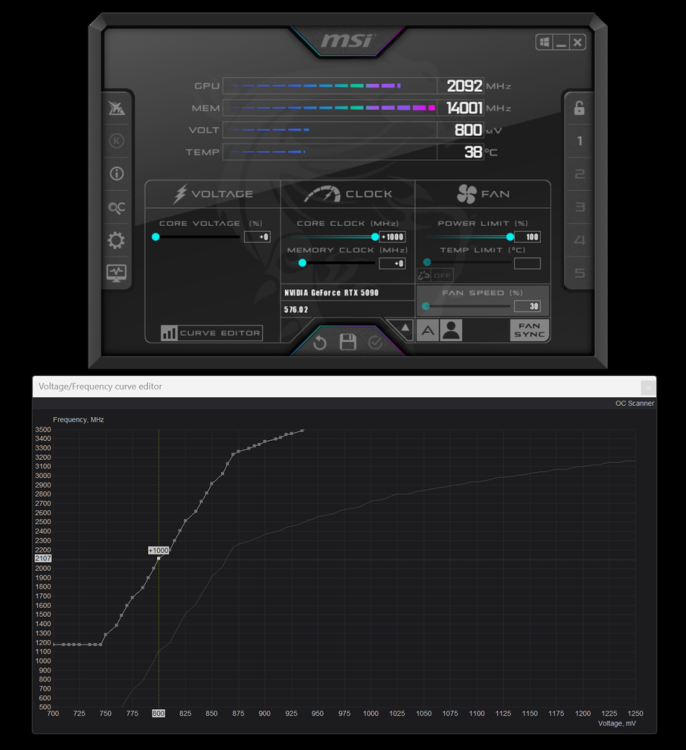Open the MSI dragon logo sidebar icon
Viewport: 686px width, 750px height.
[116, 108]
